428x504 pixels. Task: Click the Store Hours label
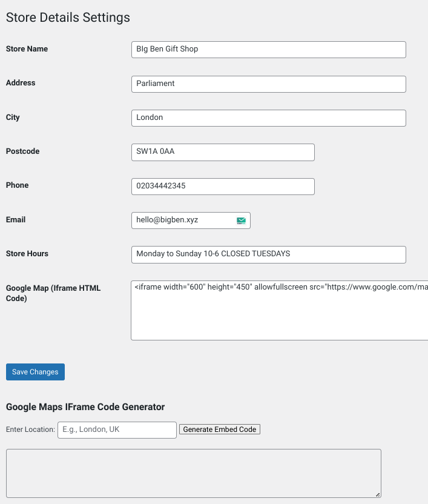(27, 254)
